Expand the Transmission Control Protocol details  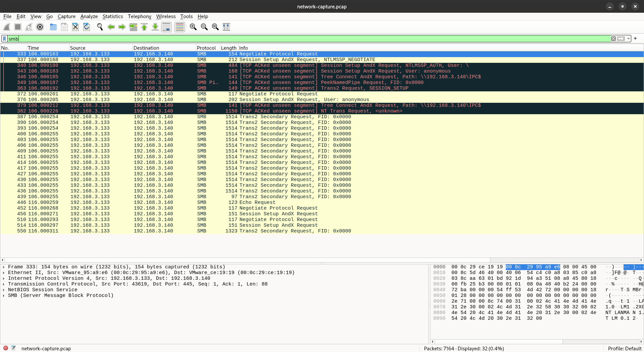(x=4, y=284)
